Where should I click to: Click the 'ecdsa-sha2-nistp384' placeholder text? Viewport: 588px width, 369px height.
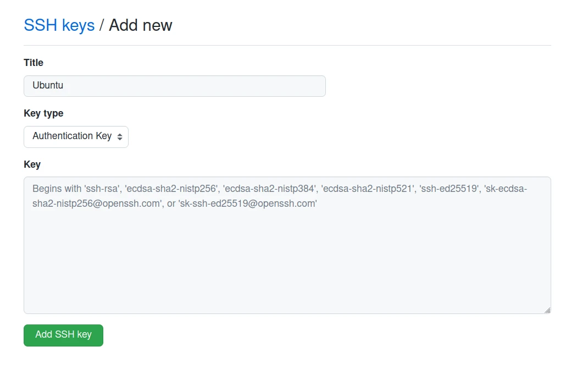[270, 189]
